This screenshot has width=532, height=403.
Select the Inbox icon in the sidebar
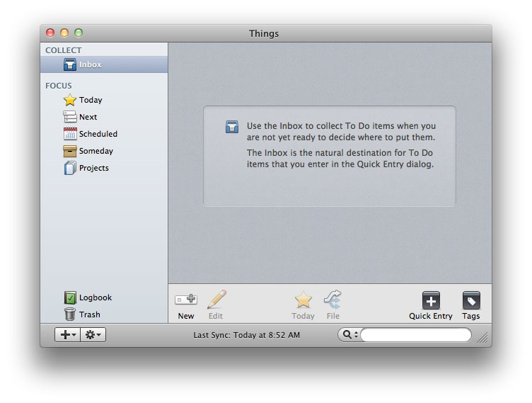click(70, 64)
